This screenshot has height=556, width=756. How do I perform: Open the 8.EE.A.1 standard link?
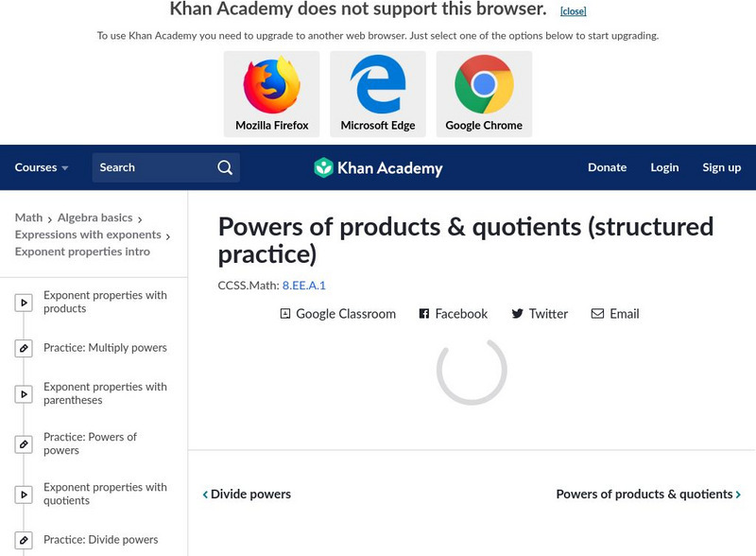(303, 285)
